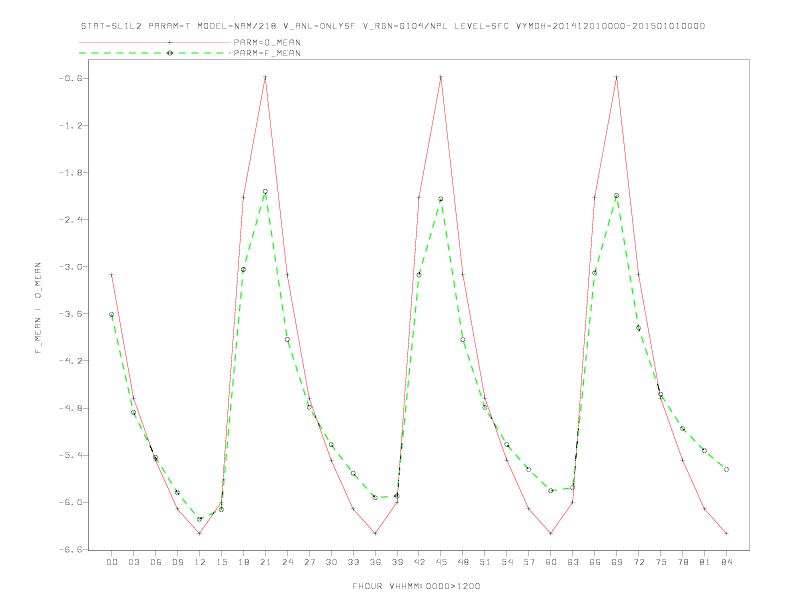This screenshot has height=612, width=792.
Task: Click the 42 forecast hour tick label
Action: (x=419, y=562)
